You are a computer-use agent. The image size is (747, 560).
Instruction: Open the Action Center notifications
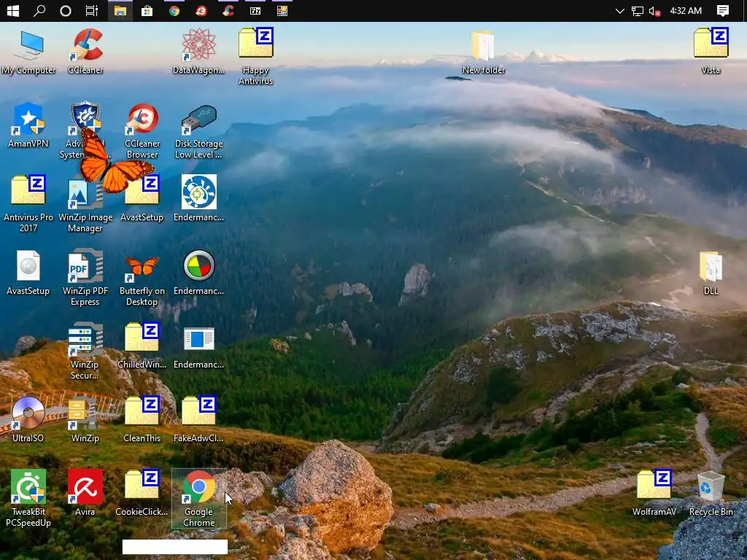tap(723, 10)
